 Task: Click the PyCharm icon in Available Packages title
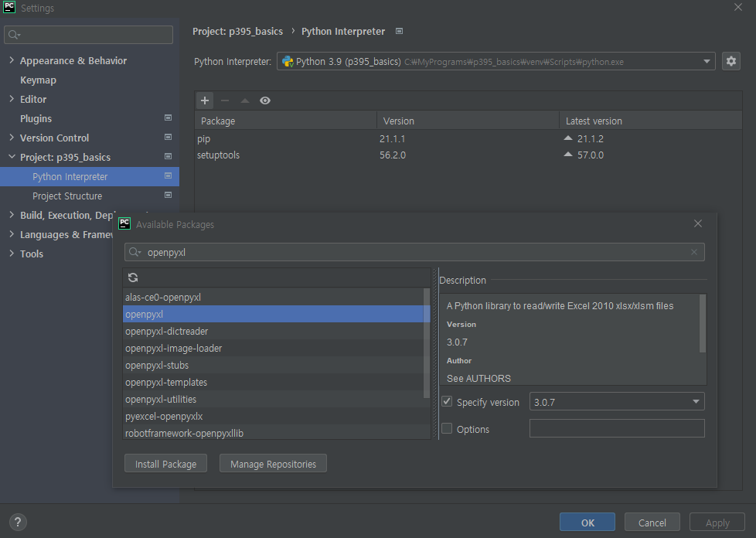click(124, 223)
